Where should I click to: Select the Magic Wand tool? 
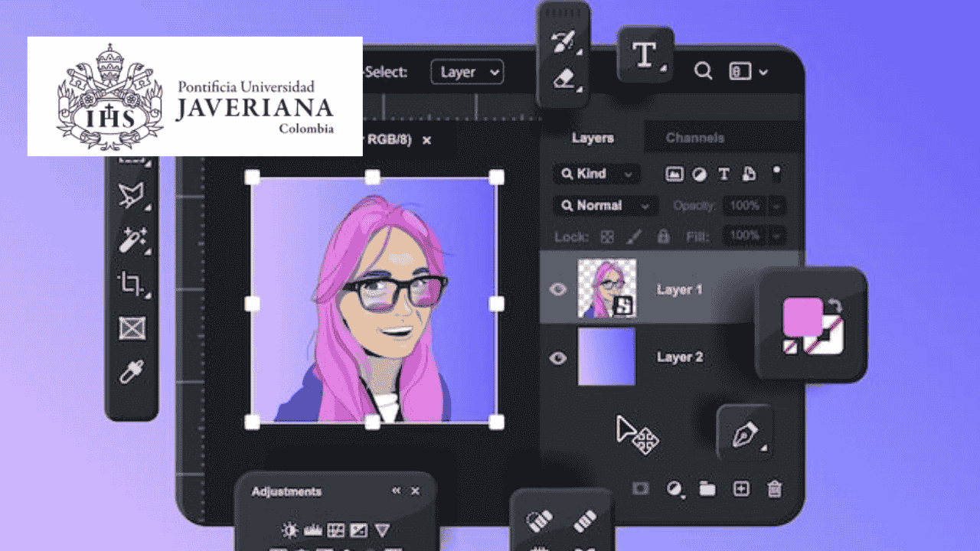131,240
